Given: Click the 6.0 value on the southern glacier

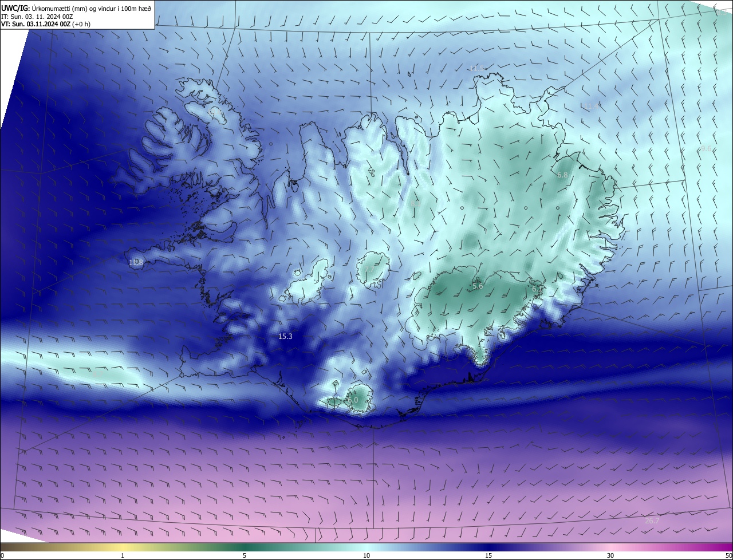Looking at the screenshot, I should (353, 400).
